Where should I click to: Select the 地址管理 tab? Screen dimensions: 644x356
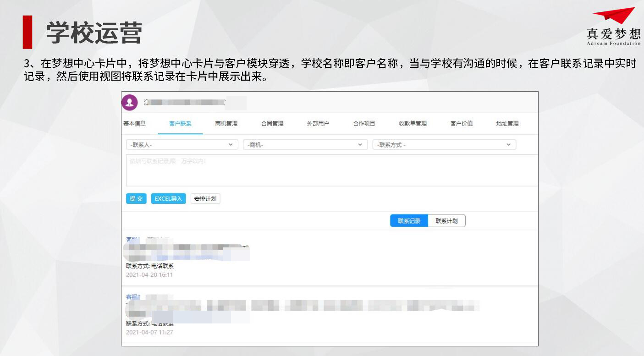coord(507,124)
